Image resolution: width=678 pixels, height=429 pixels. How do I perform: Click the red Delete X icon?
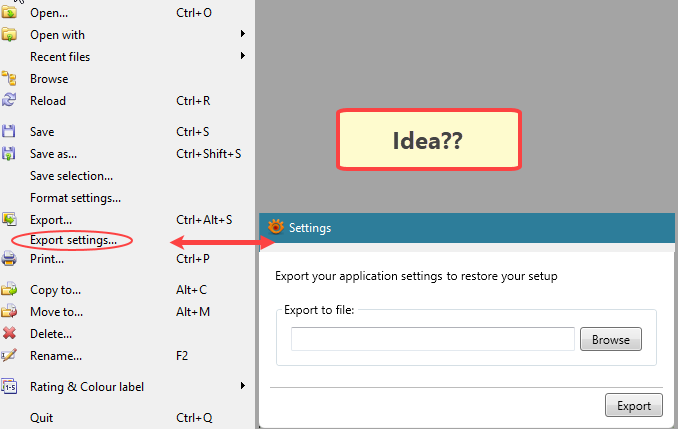(10, 333)
